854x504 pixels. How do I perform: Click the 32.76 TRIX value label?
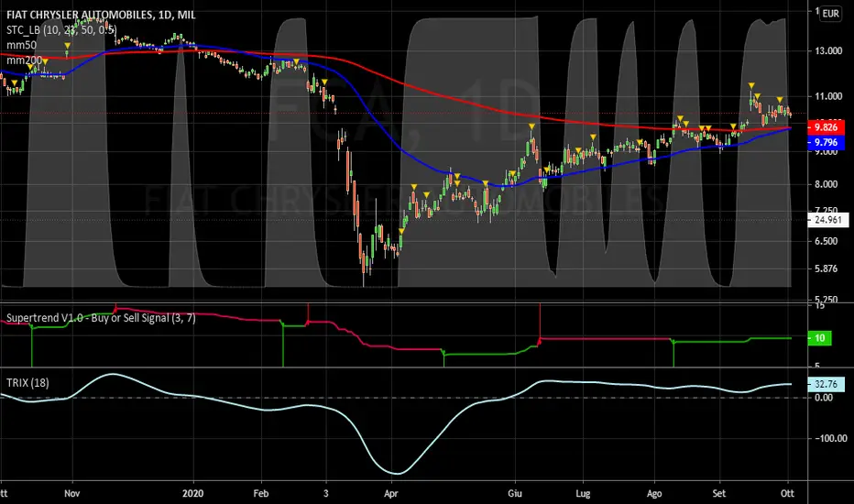[x=826, y=384]
